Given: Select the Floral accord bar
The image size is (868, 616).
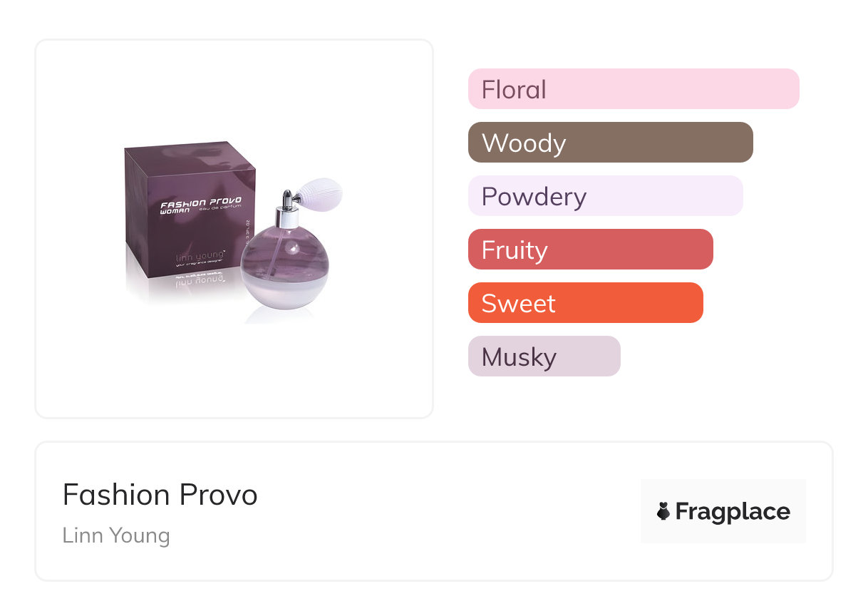Looking at the screenshot, I should pyautogui.click(x=633, y=89).
